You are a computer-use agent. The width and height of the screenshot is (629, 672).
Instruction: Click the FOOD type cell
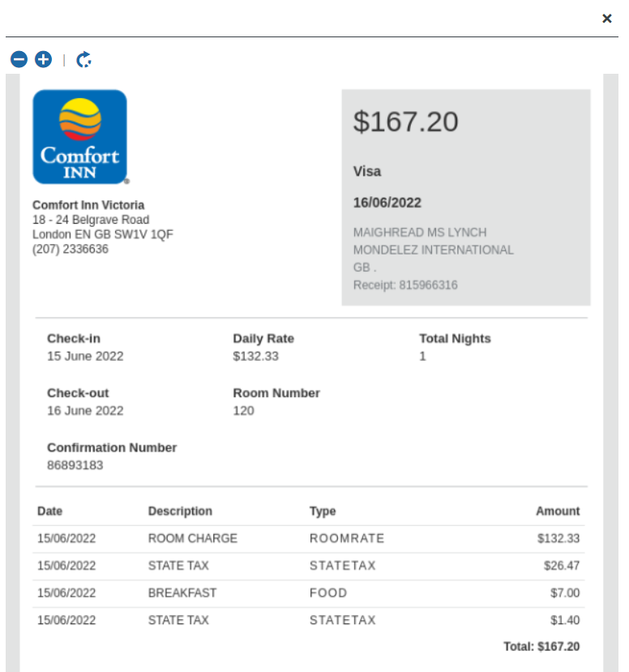tap(328, 593)
